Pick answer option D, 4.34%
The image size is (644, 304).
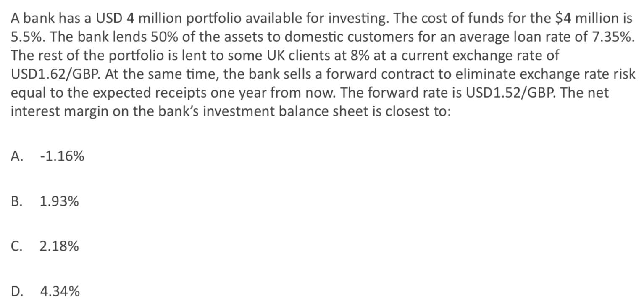pos(60,291)
